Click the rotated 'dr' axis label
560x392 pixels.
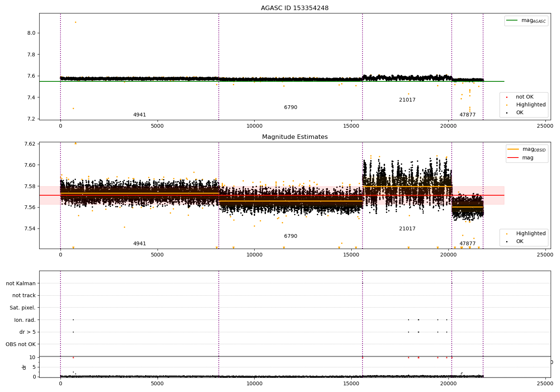point(24,367)
